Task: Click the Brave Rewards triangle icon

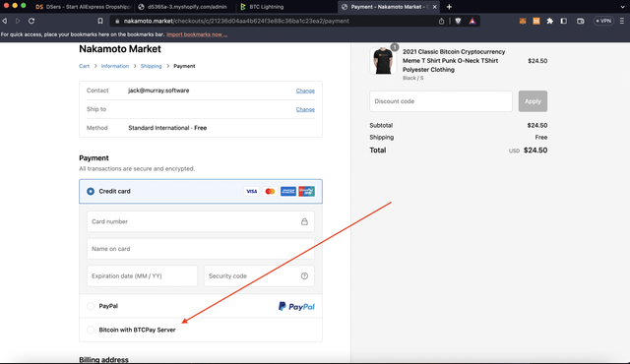Action: click(472, 21)
